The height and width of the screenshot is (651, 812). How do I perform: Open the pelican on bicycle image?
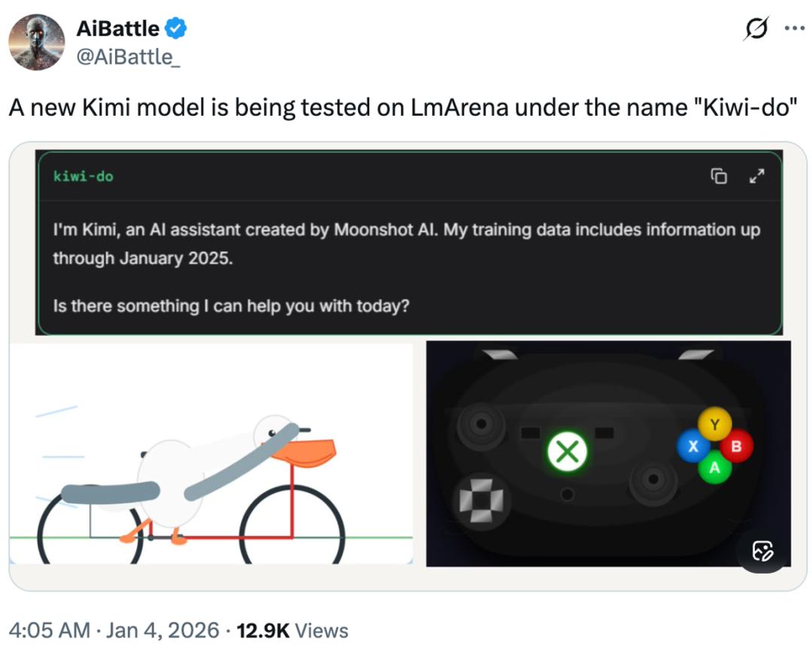point(211,453)
